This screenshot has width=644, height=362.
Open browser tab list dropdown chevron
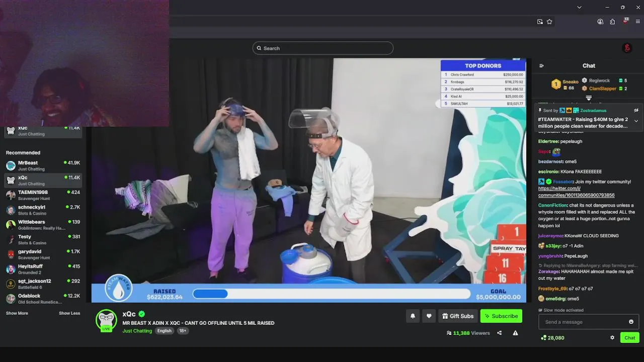579,7
